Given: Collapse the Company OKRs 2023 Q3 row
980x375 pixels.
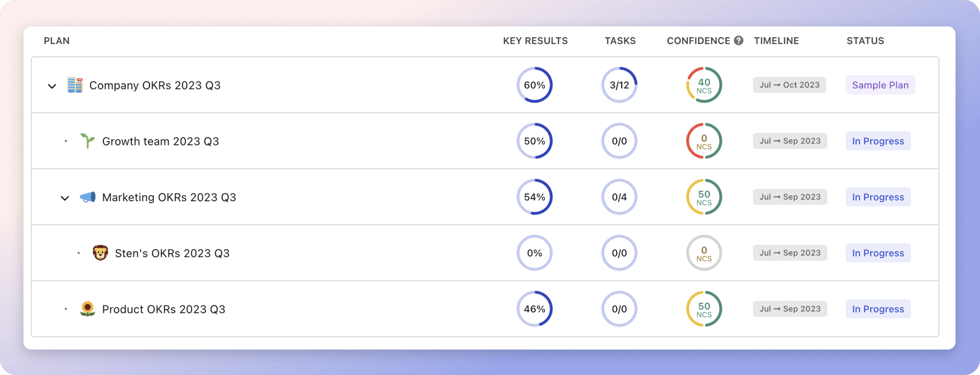Looking at the screenshot, I should (52, 86).
